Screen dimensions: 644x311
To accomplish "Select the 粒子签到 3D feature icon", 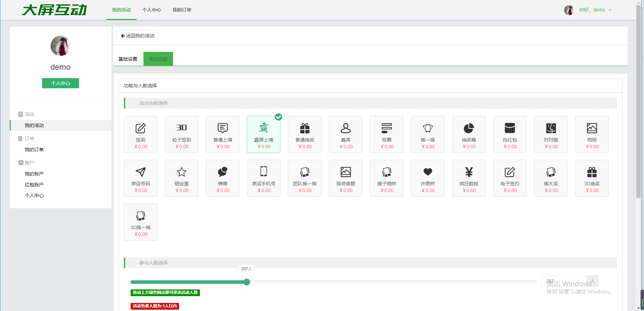I will click(x=181, y=128).
